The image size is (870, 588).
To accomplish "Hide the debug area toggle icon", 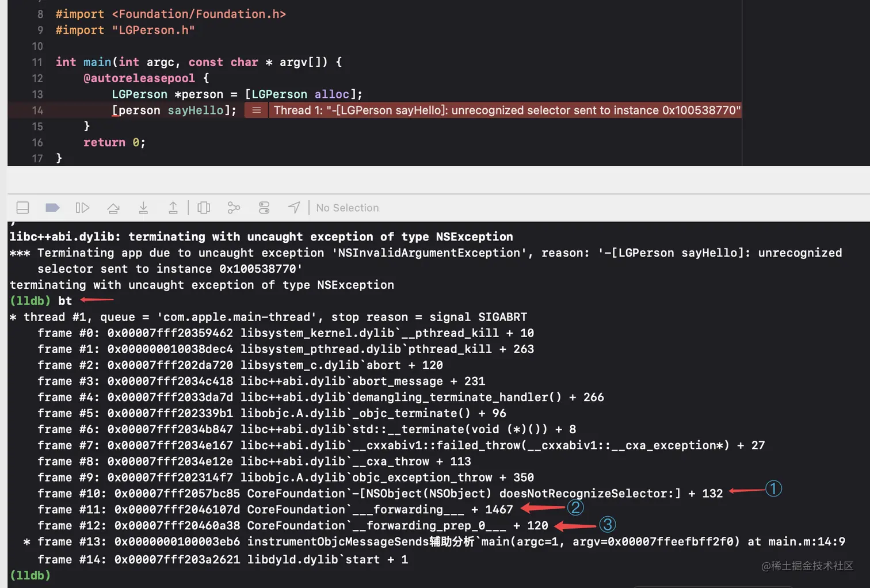I will (x=23, y=208).
